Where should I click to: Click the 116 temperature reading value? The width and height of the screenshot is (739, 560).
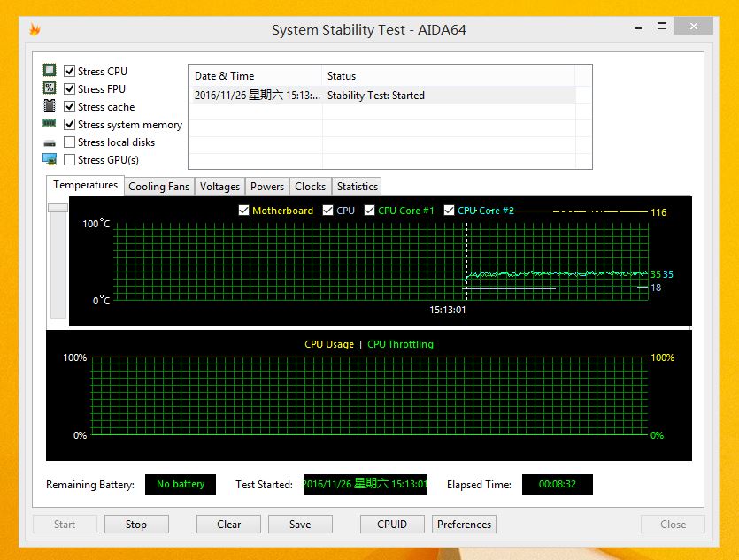pos(658,212)
